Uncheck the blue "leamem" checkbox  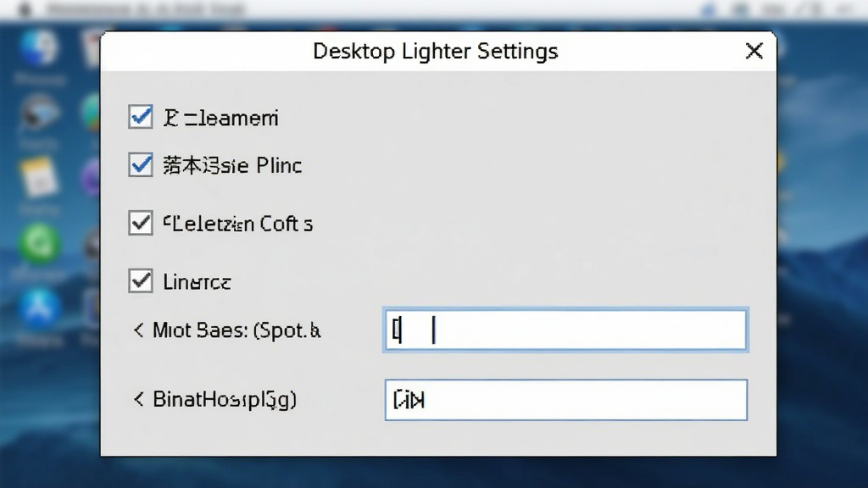tap(141, 117)
